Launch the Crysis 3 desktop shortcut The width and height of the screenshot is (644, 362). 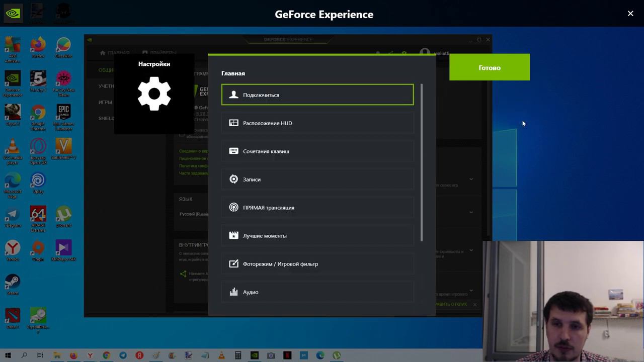coord(13,115)
